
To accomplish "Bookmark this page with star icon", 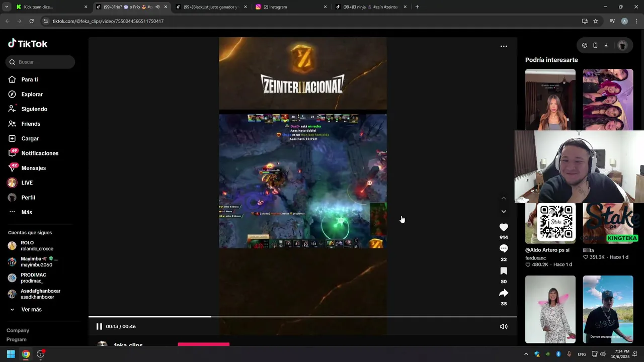I will (596, 21).
